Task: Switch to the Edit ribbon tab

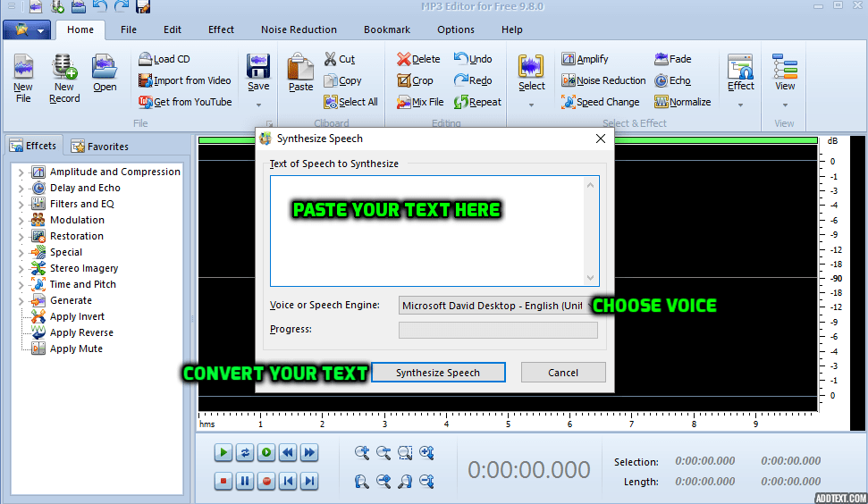Action: tap(173, 29)
